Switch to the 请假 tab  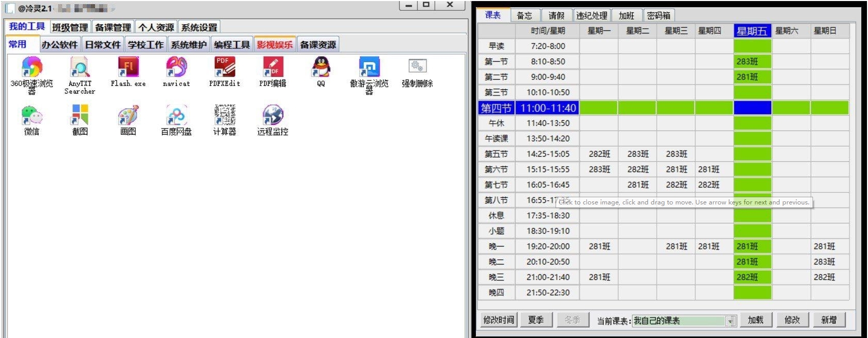pyautogui.click(x=557, y=16)
